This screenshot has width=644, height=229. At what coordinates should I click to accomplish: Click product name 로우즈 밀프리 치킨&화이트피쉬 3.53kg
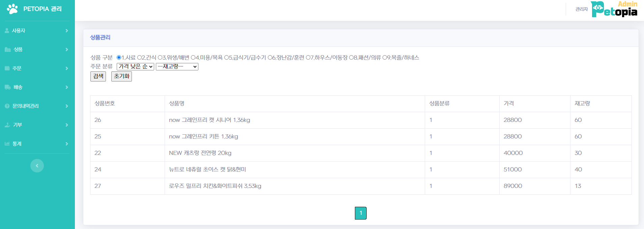[x=215, y=186]
